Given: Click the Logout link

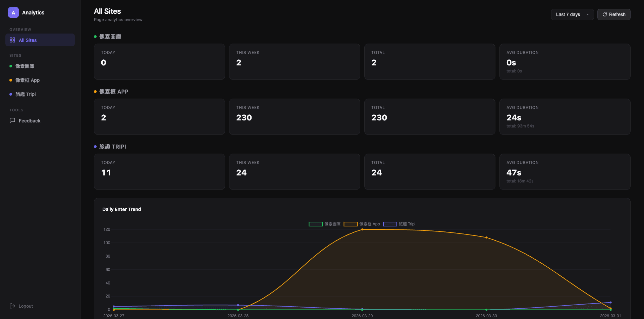Looking at the screenshot, I should (x=25, y=306).
